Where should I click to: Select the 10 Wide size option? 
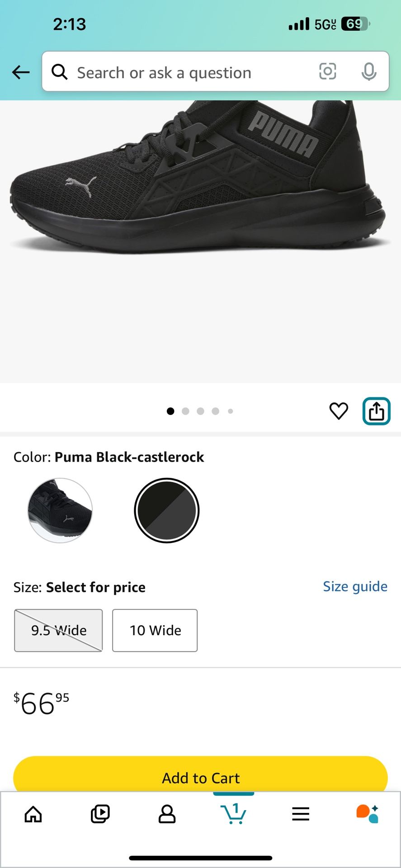pos(155,630)
